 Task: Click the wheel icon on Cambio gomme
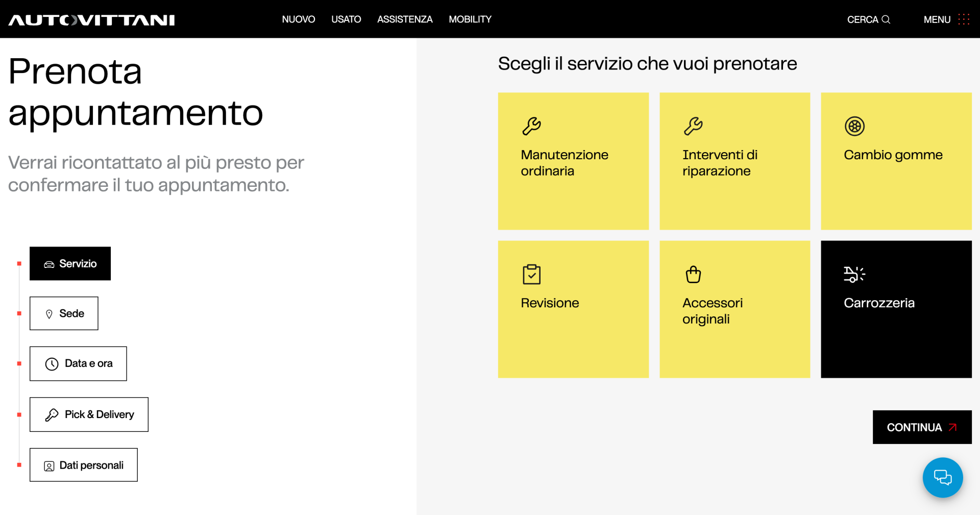(854, 126)
